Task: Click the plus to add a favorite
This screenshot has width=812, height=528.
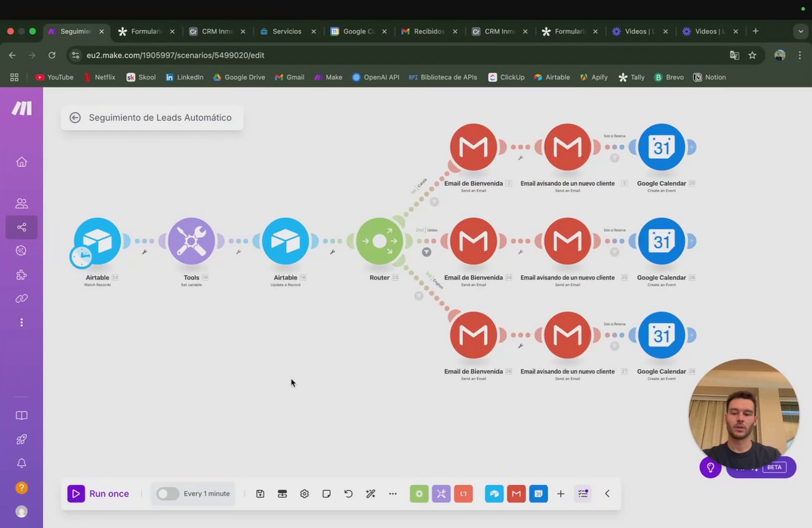Action: click(x=561, y=494)
